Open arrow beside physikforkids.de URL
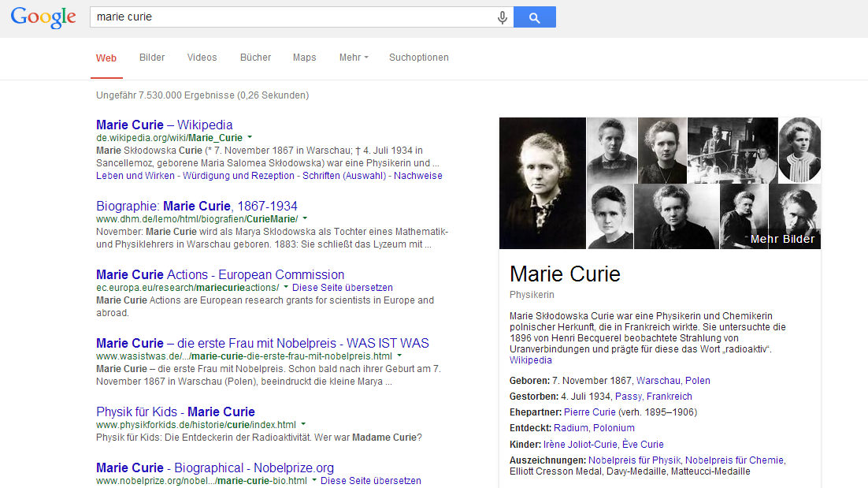 click(x=303, y=424)
